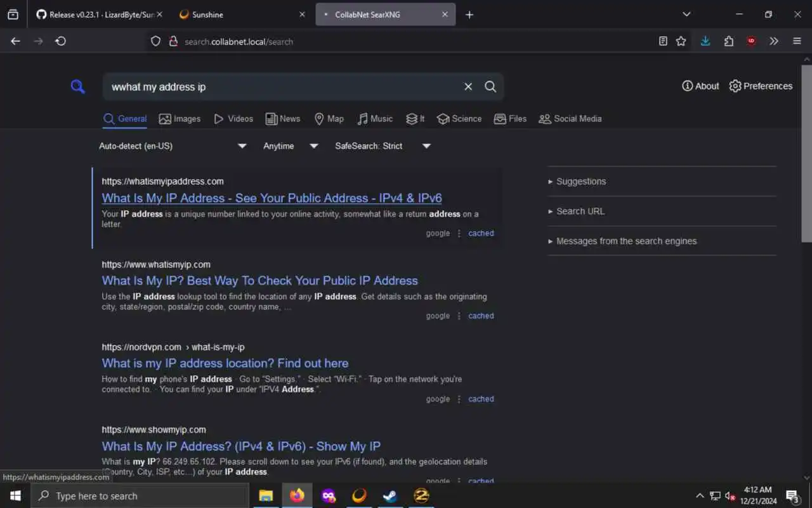
Task: Go forward with the browser forward arrow
Action: click(x=38, y=41)
